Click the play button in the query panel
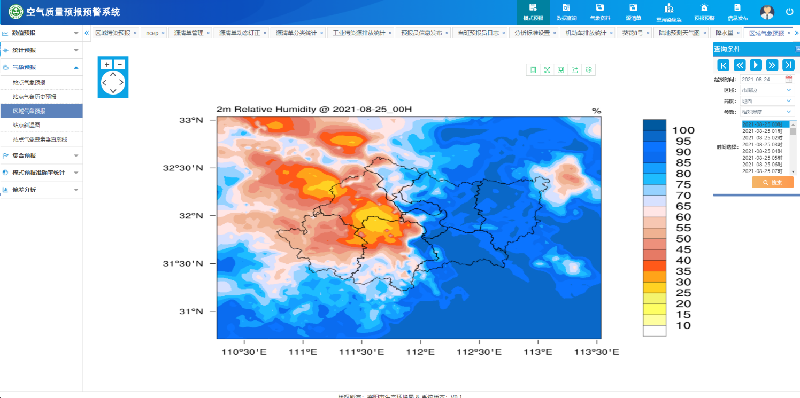Screen dimensions: 800x398 (756, 65)
